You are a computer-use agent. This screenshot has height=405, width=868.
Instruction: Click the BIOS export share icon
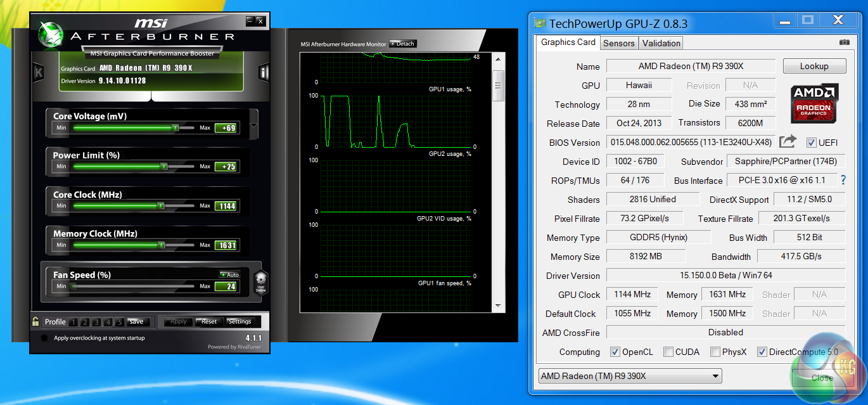[x=788, y=142]
